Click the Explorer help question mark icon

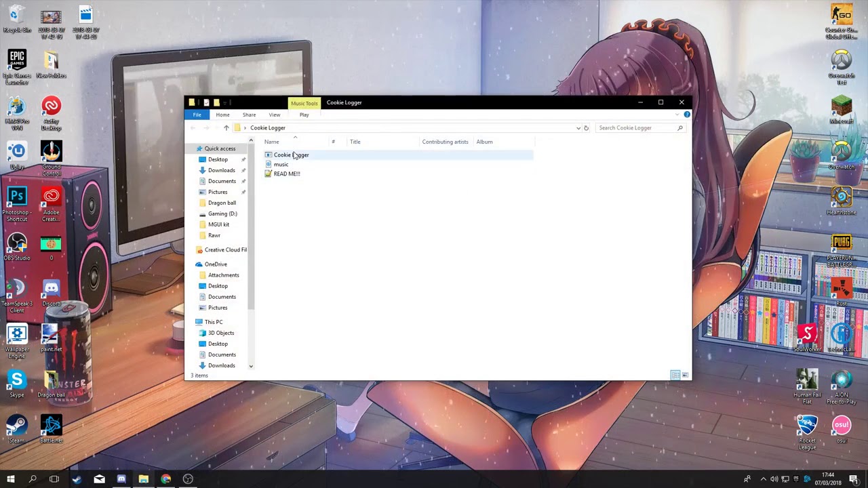pyautogui.click(x=686, y=115)
